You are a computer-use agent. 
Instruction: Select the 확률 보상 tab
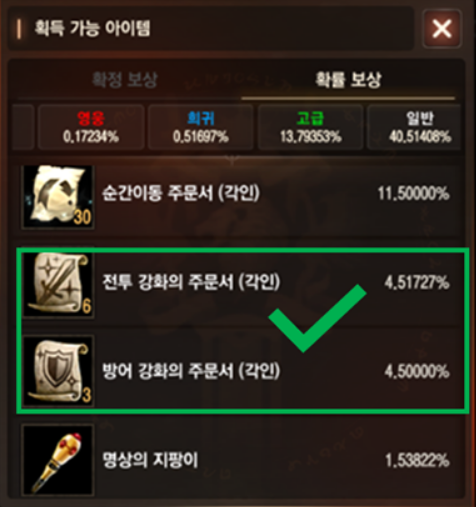pyautogui.click(x=348, y=80)
